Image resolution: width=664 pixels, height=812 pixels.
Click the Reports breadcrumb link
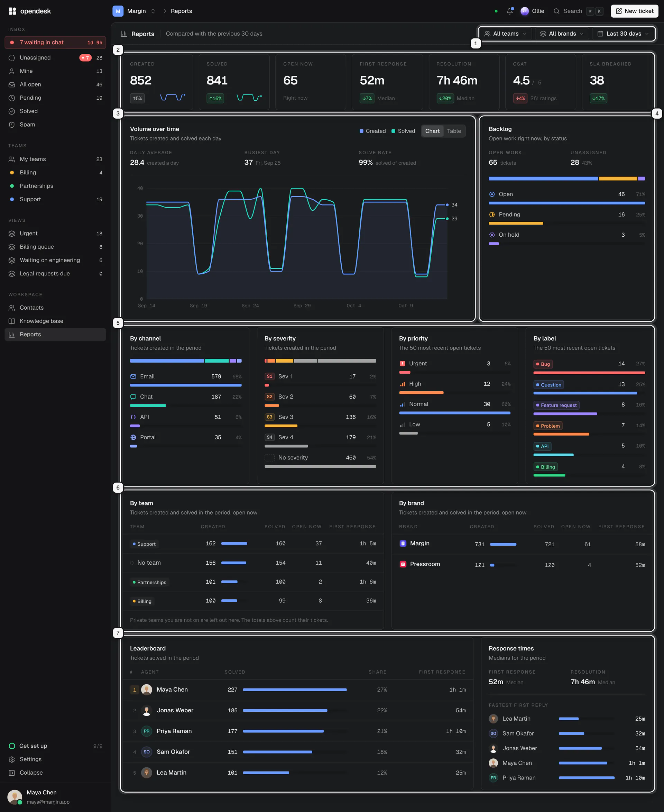(x=181, y=11)
